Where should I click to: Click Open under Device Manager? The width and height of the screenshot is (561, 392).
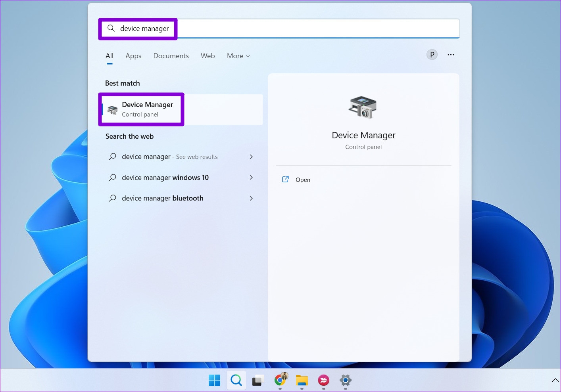[x=303, y=180]
